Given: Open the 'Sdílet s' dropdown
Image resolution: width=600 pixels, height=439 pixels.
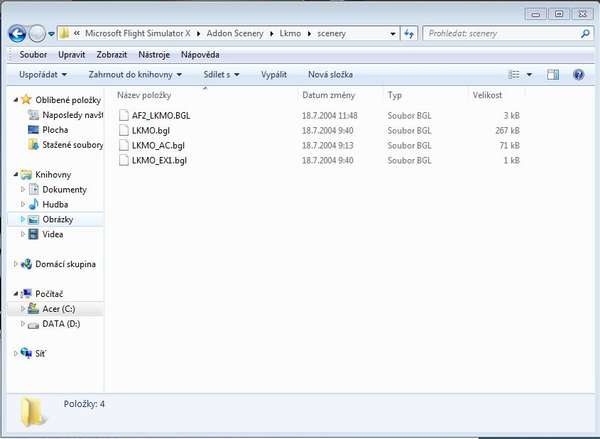Looking at the screenshot, I should (221, 75).
